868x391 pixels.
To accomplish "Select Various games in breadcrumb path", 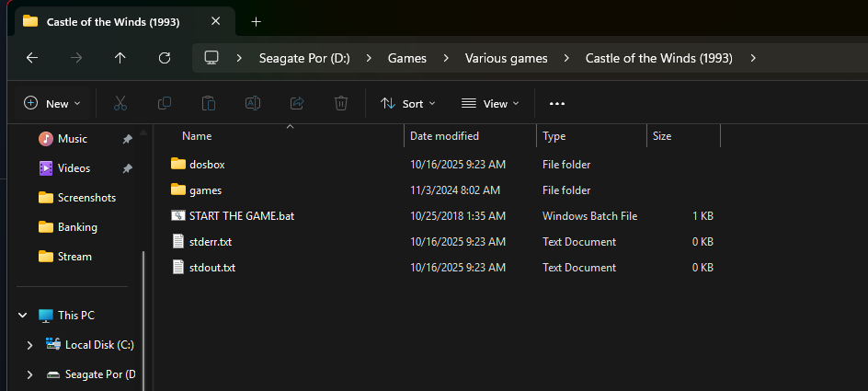I will tap(506, 58).
